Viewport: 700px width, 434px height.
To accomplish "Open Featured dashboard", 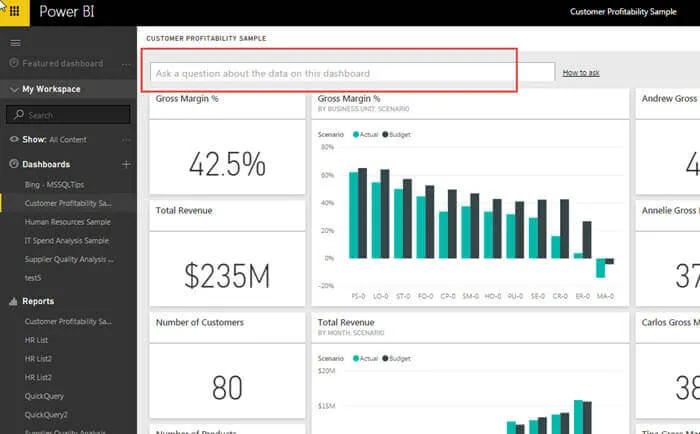I will tap(62, 63).
